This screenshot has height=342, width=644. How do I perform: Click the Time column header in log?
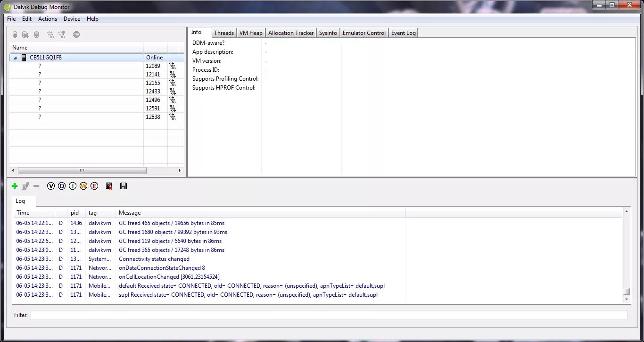[34, 213]
